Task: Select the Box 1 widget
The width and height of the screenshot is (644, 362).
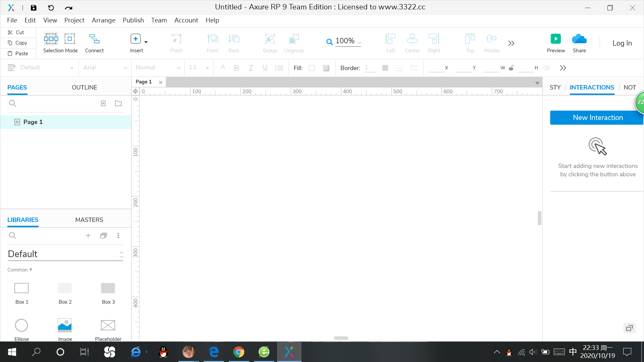Action: (x=21, y=288)
